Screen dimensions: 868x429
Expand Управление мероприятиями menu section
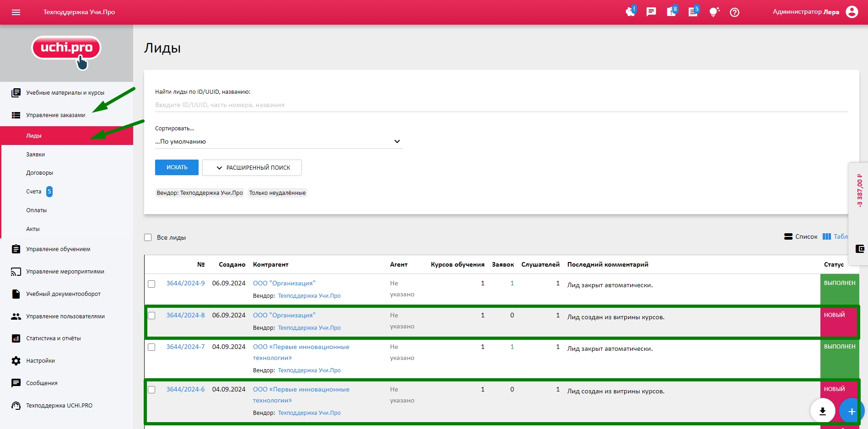[x=67, y=272]
